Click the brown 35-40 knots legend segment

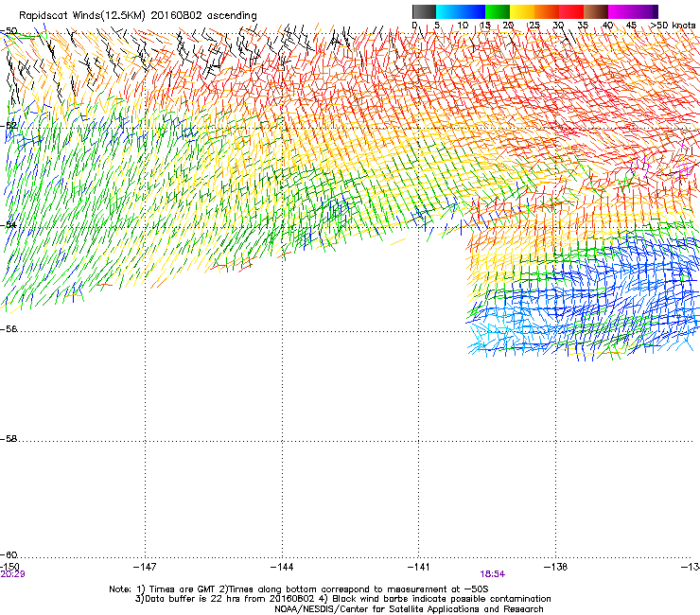pyautogui.click(x=596, y=11)
